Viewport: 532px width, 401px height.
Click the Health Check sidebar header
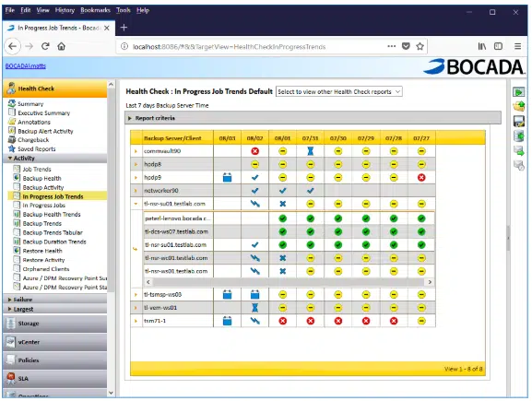coord(55,88)
